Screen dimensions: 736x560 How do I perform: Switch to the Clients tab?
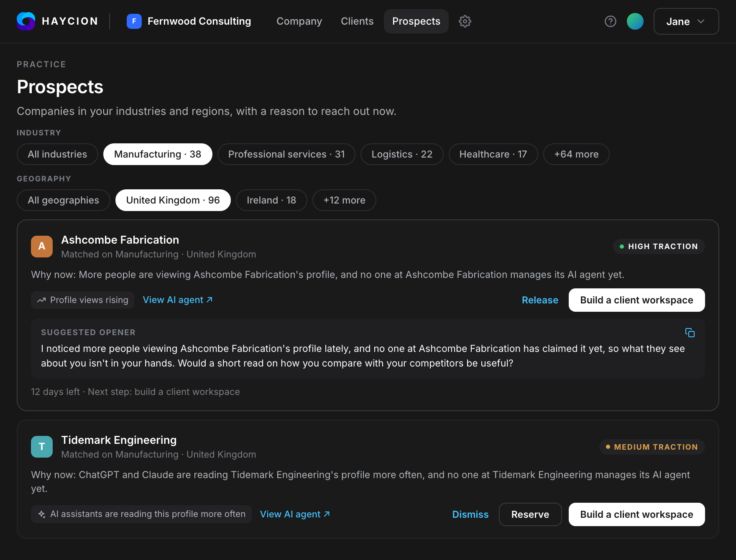pos(357,21)
